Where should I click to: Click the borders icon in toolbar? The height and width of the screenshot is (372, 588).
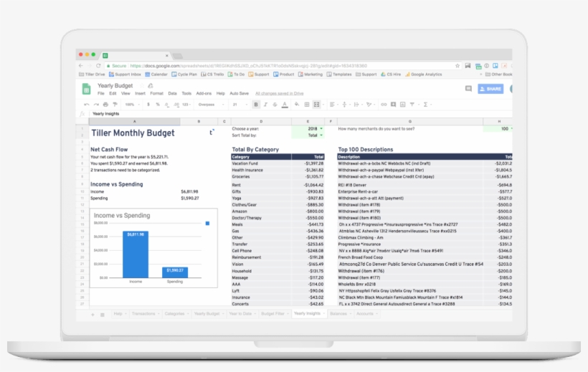[307, 105]
